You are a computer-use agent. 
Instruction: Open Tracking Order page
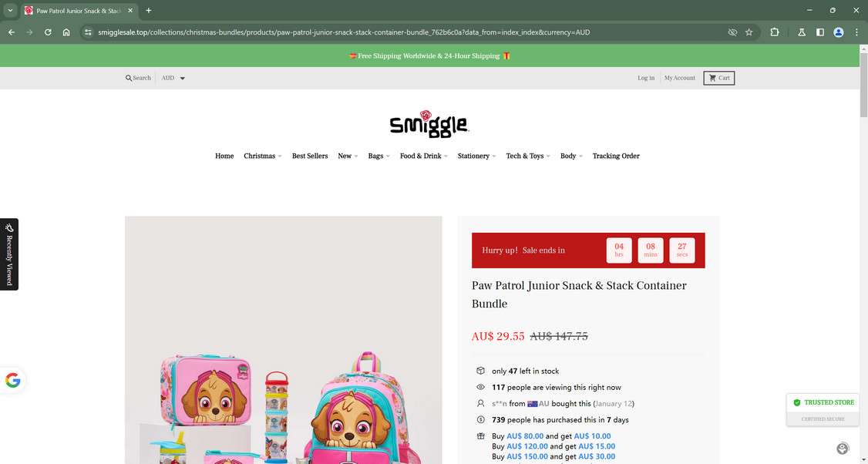(x=616, y=156)
